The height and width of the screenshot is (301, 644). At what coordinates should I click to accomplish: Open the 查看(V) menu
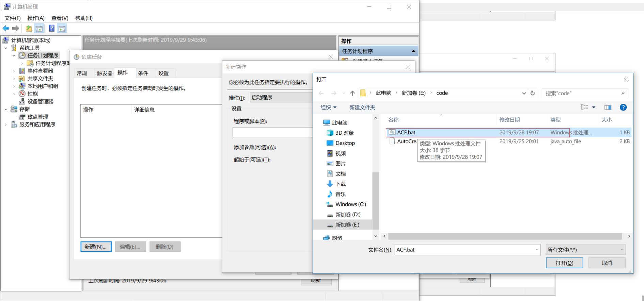click(60, 18)
